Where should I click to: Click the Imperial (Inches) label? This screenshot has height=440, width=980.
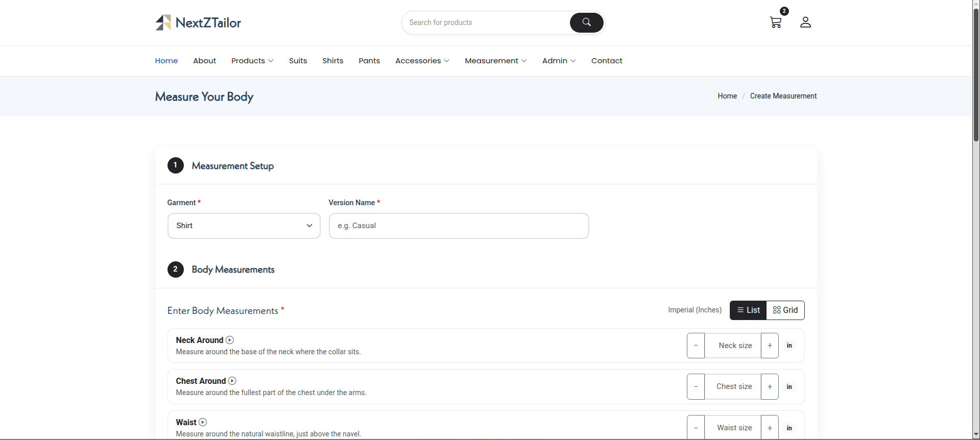pos(695,310)
